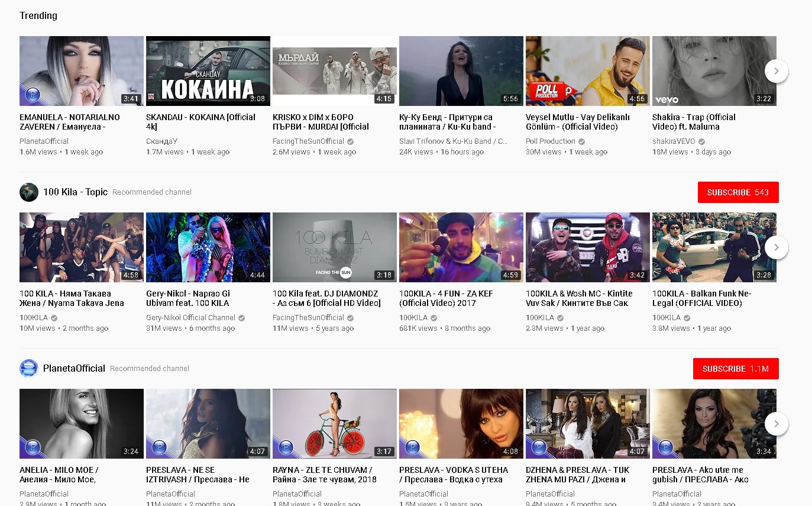The height and width of the screenshot is (506, 812).
Task: Open the title 'PRESLAVA - Ako utre me gubish'
Action: 700,475
